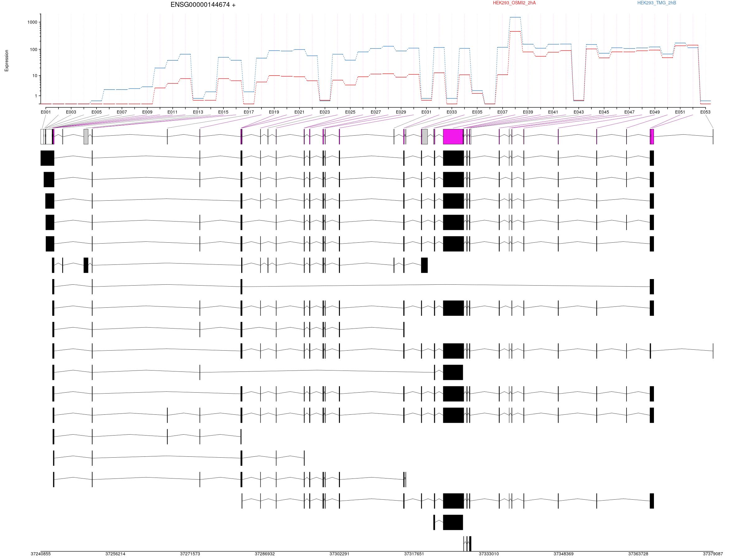
Task: Click the exon label E049
Action: pos(655,112)
